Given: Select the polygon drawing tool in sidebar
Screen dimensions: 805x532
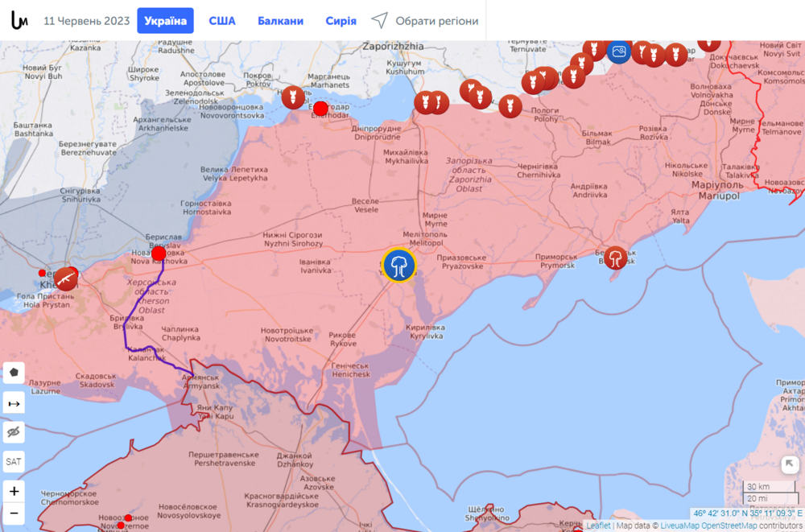Looking at the screenshot, I should point(14,373).
